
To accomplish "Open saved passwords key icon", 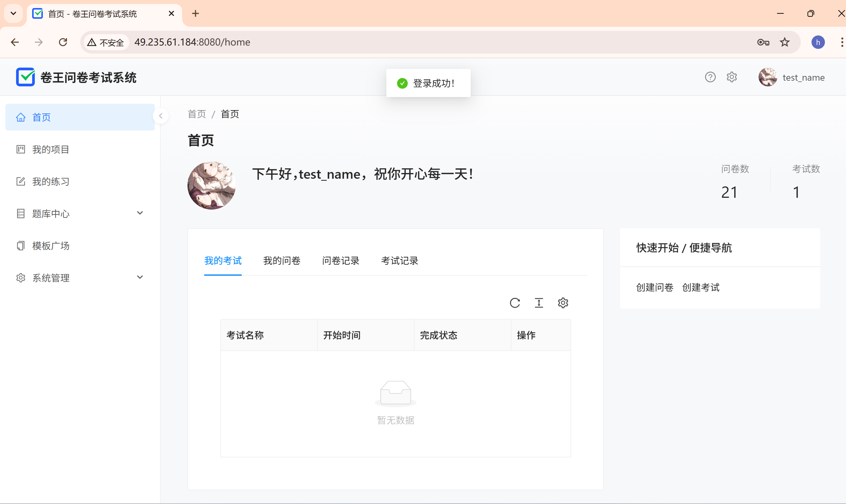I will pos(763,42).
